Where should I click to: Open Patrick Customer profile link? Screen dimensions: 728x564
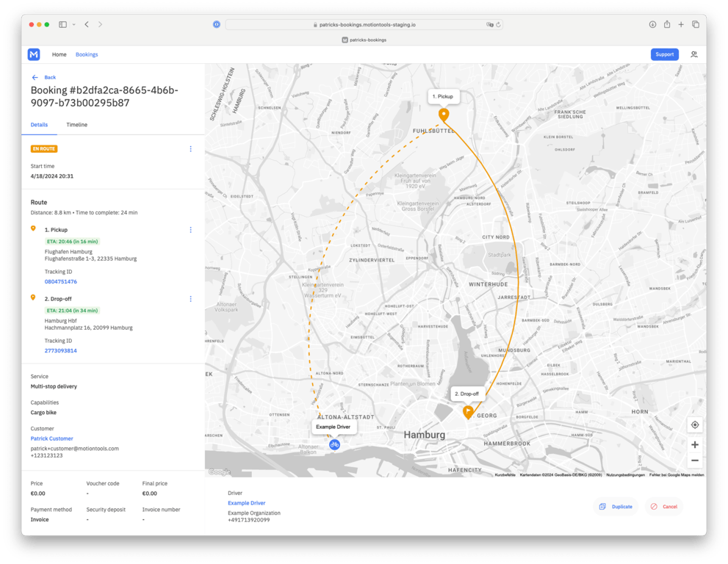pos(51,438)
